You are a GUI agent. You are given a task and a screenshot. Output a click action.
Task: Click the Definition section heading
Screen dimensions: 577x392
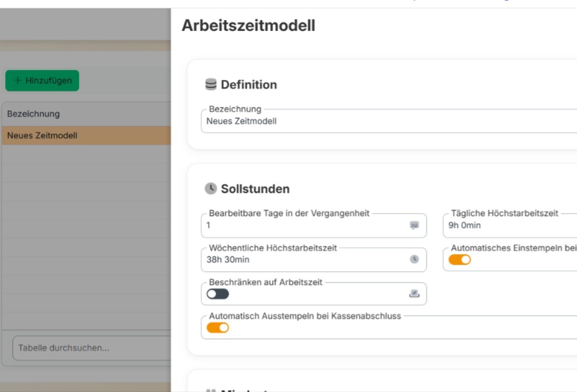point(249,84)
